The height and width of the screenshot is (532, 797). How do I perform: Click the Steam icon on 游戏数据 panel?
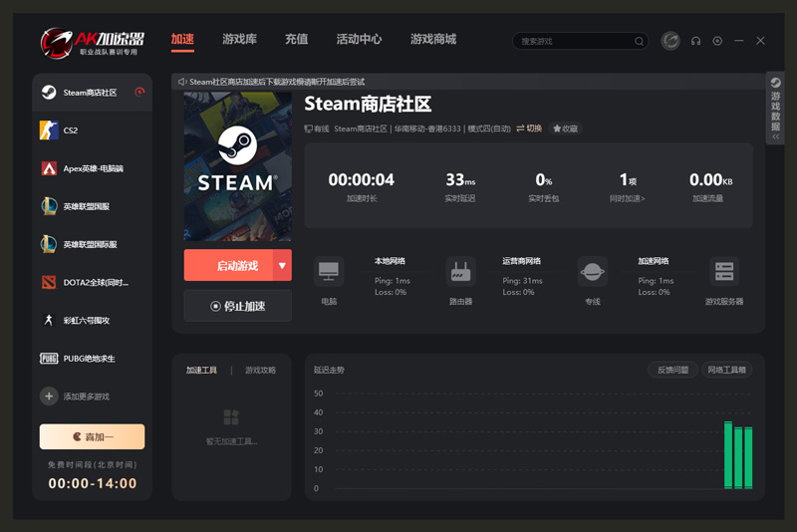(775, 83)
